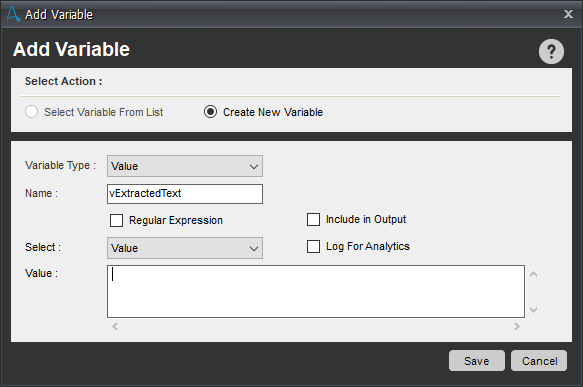Screen dimensions: 583x387
Task: Cancel adding the variable
Action: (539, 361)
